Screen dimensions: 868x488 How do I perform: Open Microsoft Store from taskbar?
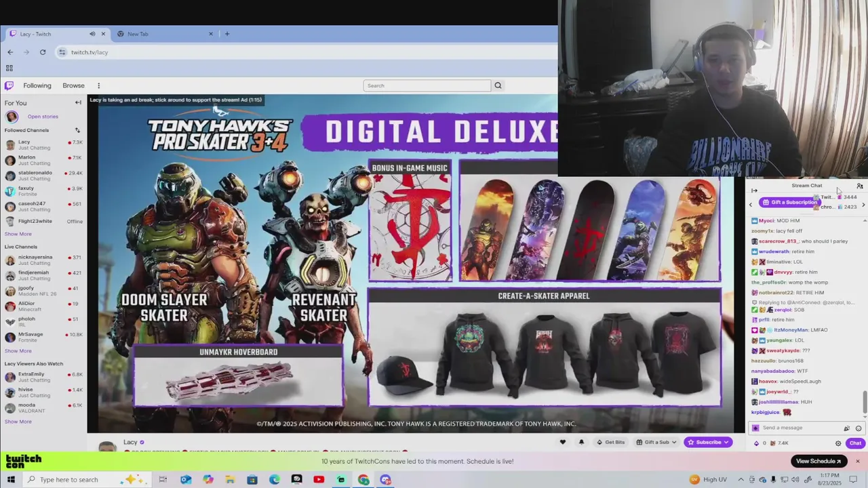252,479
